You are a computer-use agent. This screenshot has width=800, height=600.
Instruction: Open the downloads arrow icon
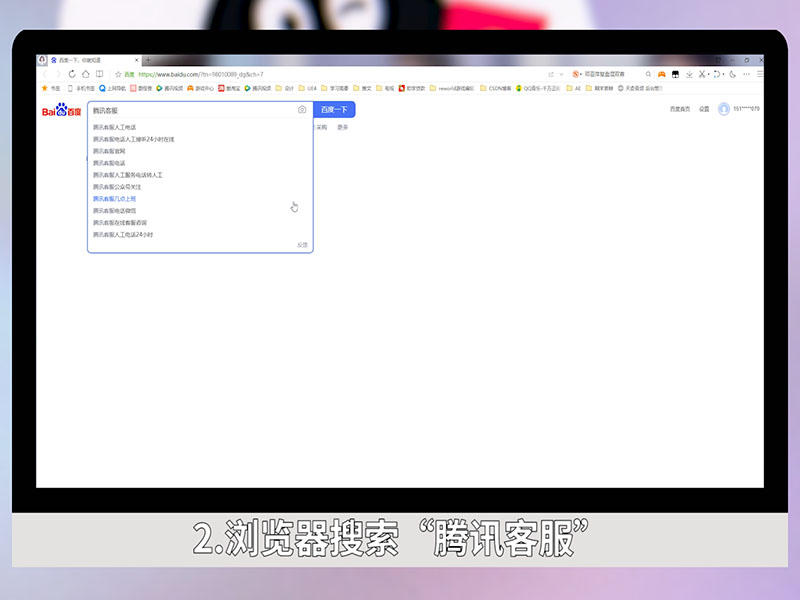pos(689,74)
